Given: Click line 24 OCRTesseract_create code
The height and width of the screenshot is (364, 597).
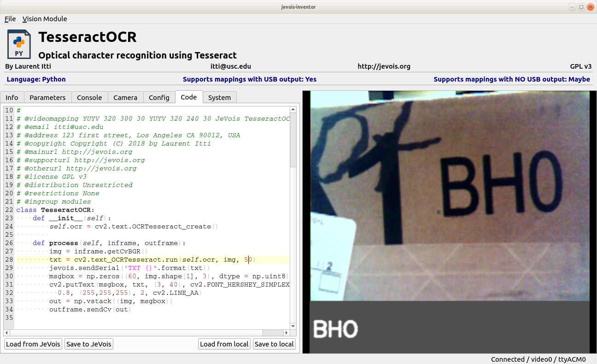Looking at the screenshot, I should coord(134,226).
